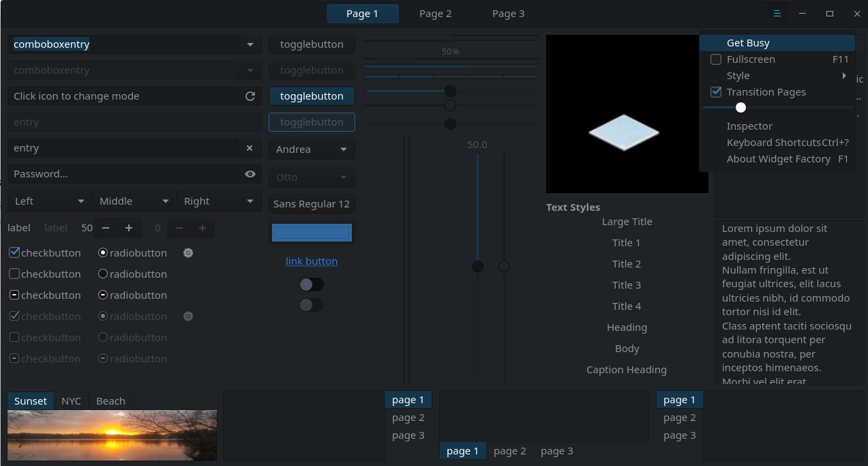Choose Get Busy from the menu
The width and height of the screenshot is (868, 466).
click(x=777, y=43)
